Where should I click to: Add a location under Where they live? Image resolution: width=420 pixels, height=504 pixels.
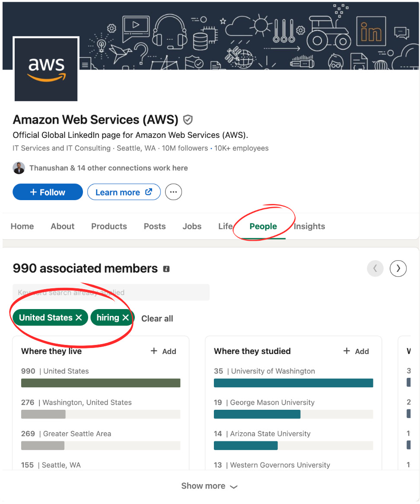point(163,352)
